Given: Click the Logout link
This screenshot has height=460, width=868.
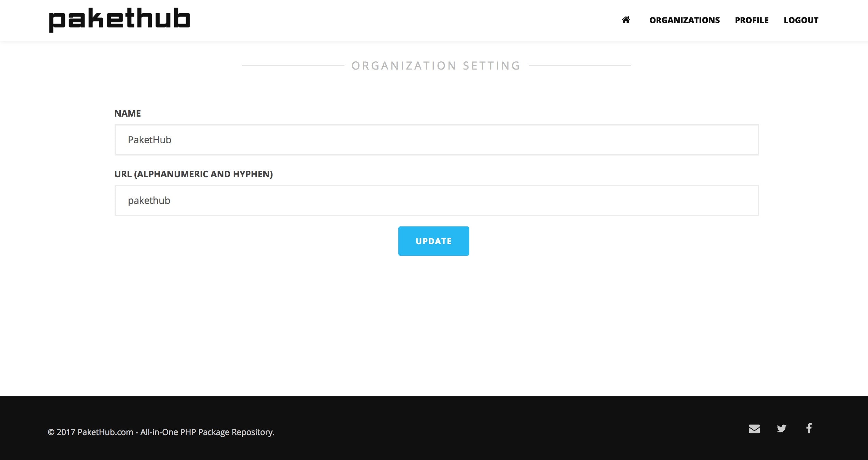Looking at the screenshot, I should (801, 20).
